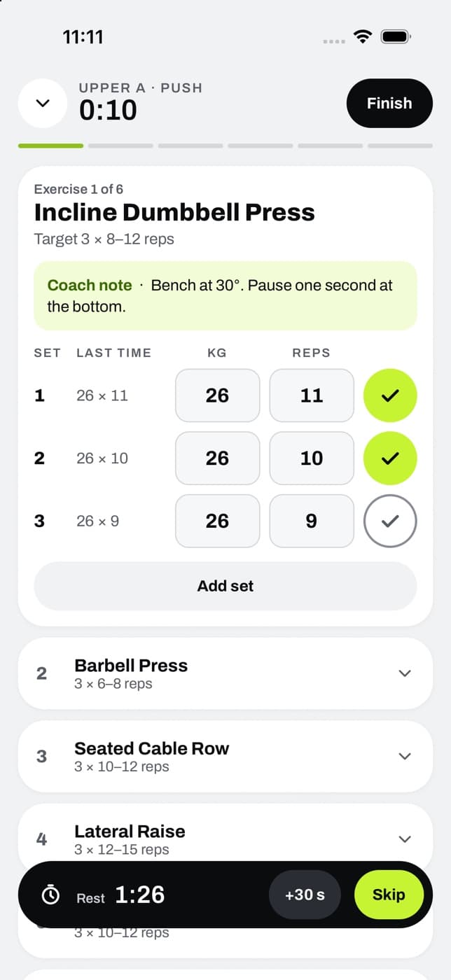
Task: Tap the rest timer stopwatch icon
Action: point(51,895)
